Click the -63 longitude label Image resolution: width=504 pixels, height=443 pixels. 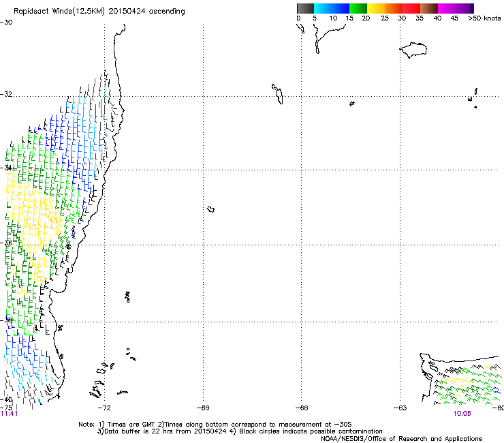click(x=400, y=408)
